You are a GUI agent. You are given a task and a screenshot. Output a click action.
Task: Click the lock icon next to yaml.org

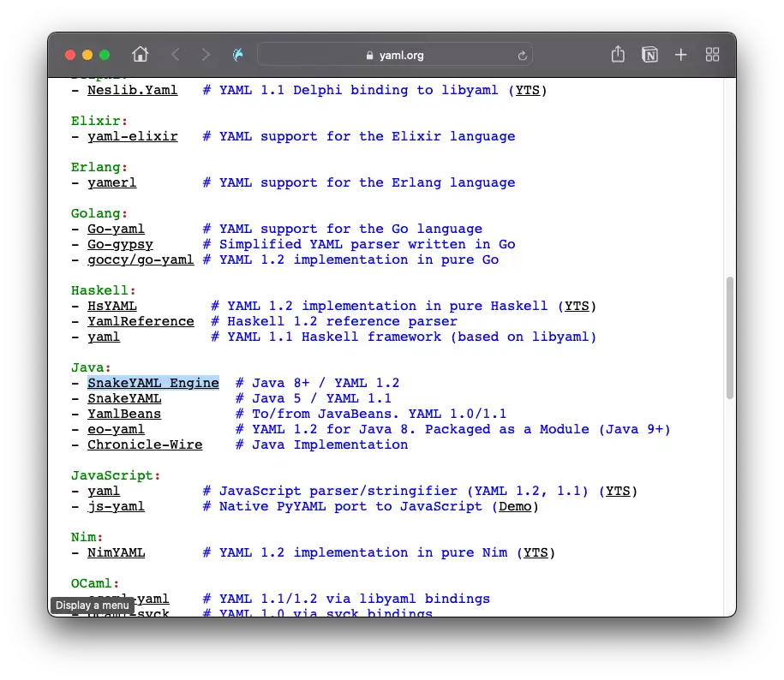tap(369, 56)
